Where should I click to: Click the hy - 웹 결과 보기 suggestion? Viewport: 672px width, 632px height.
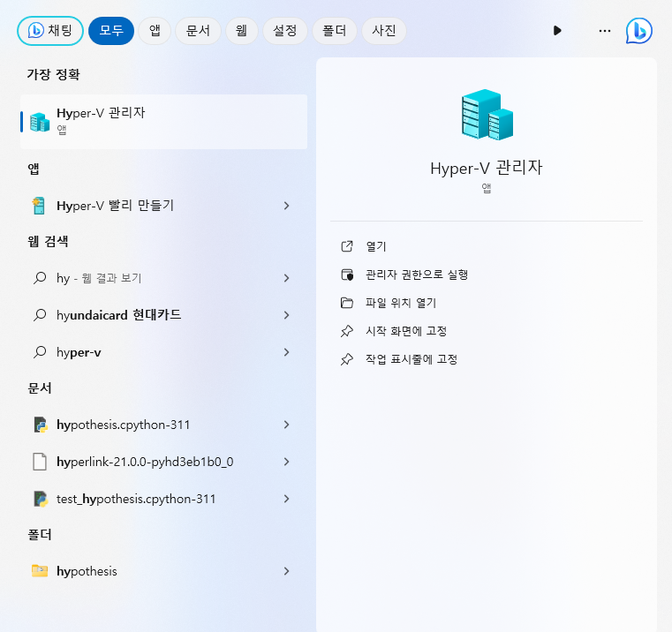click(x=163, y=278)
